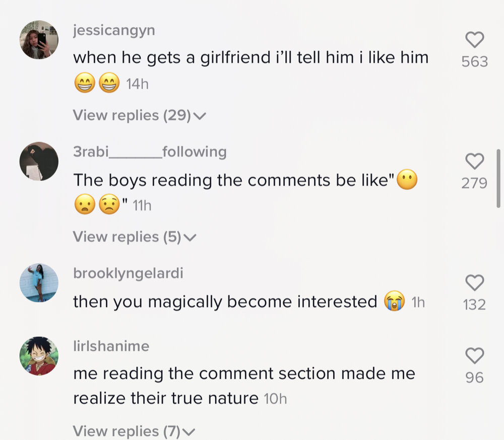Go to the lirlshanime username link
Screen dimensions: 504x440
[111, 346]
